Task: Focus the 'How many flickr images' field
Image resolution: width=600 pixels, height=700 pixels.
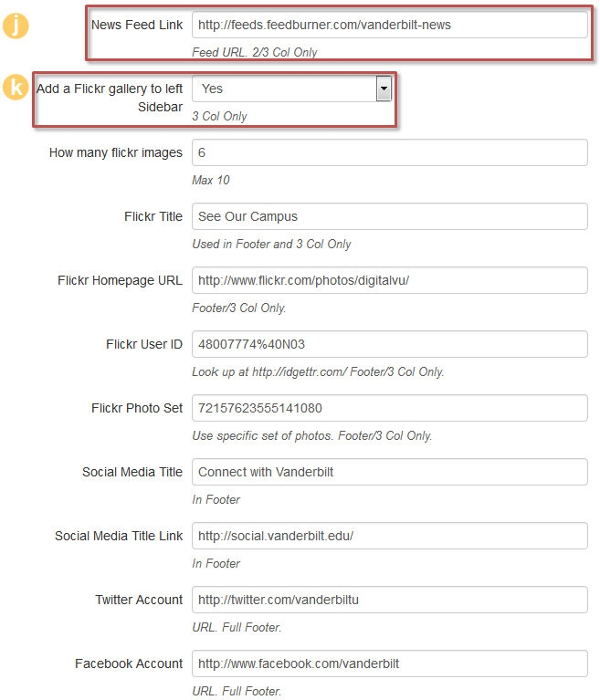Action: pos(389,152)
